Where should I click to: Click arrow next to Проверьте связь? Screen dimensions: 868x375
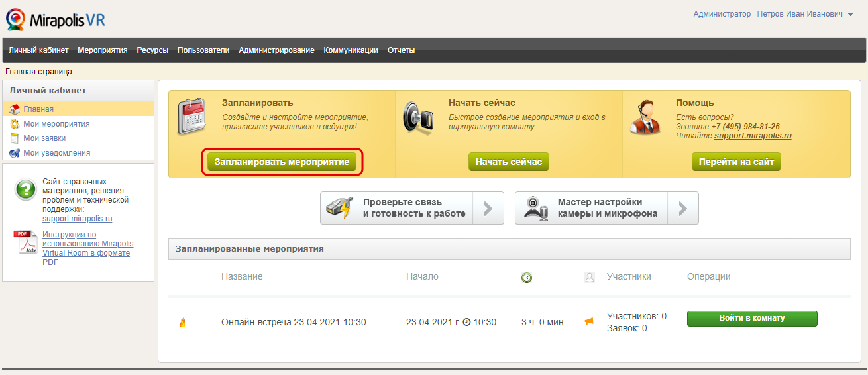(x=488, y=209)
